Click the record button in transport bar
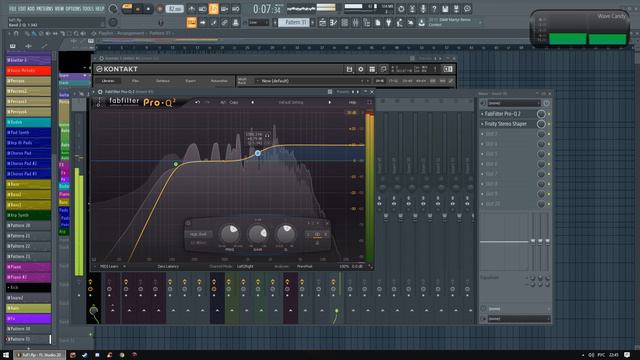 click(x=160, y=9)
